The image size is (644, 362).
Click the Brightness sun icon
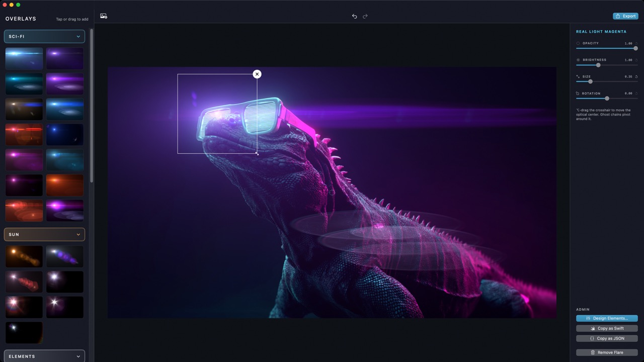(578, 60)
